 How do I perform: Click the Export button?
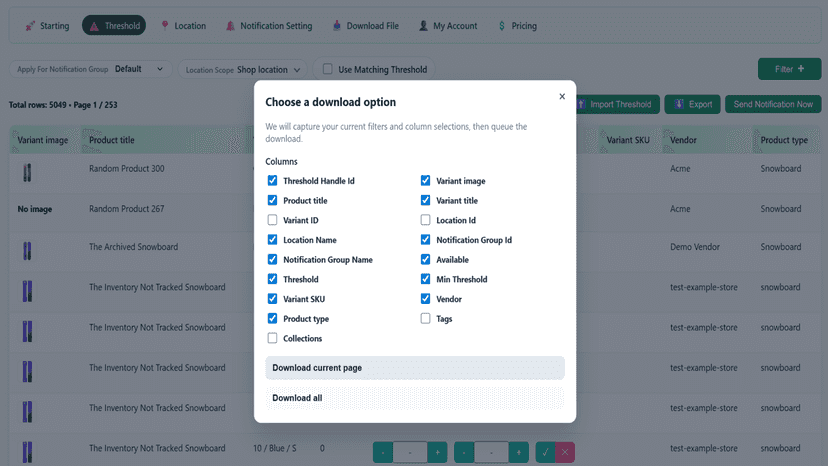692,104
